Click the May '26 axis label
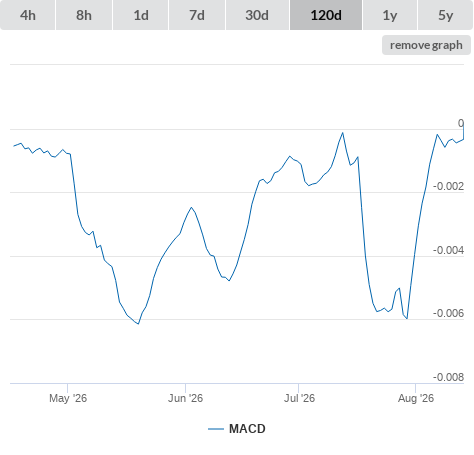The image size is (474, 455). click(68, 398)
